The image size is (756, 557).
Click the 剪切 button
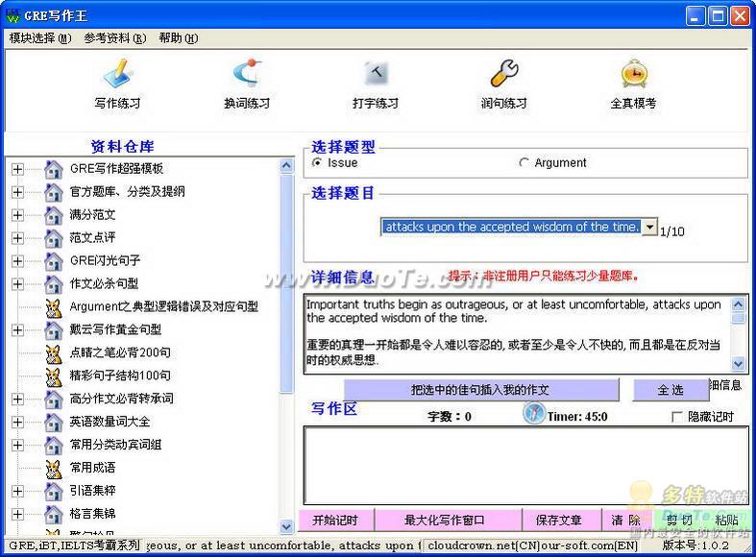[679, 521]
